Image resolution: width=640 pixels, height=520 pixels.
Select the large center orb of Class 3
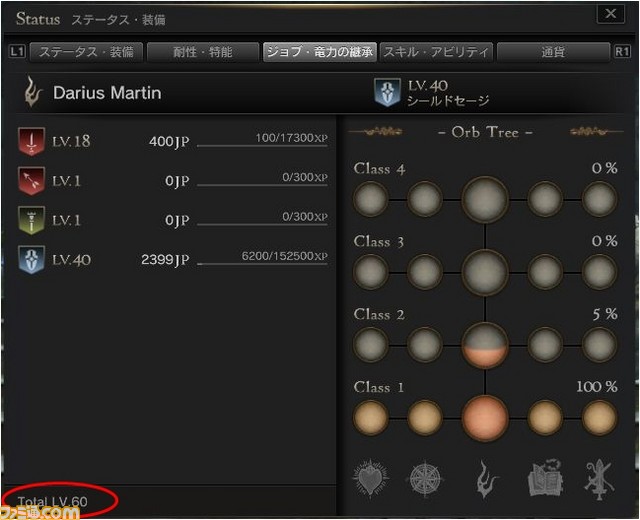pos(485,272)
